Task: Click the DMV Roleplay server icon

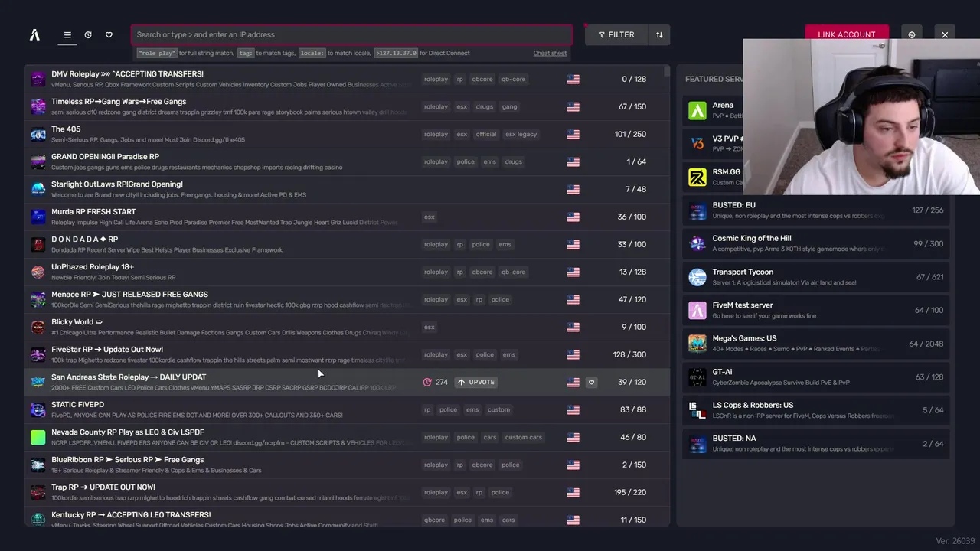Action: (38, 79)
